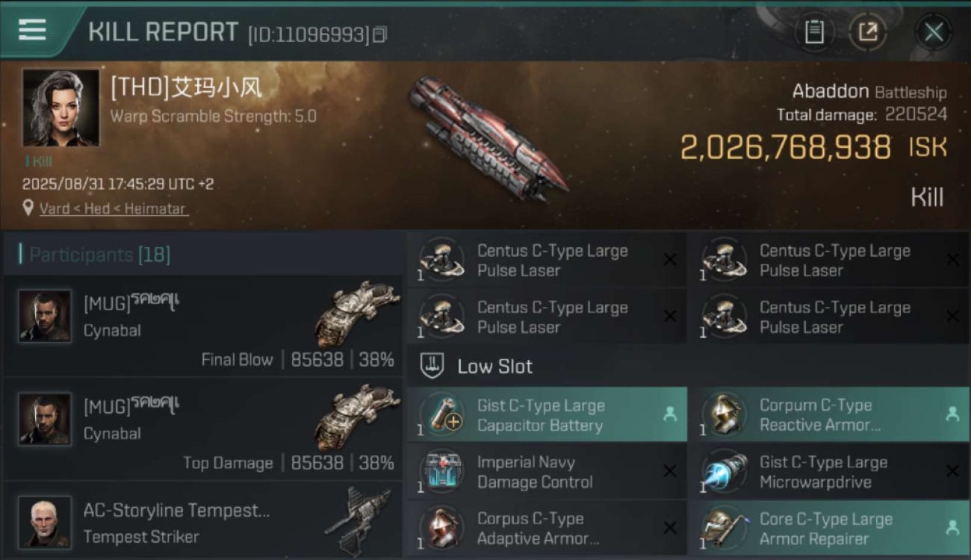Open the Final Blow Cynabal participant entry

tap(202, 325)
